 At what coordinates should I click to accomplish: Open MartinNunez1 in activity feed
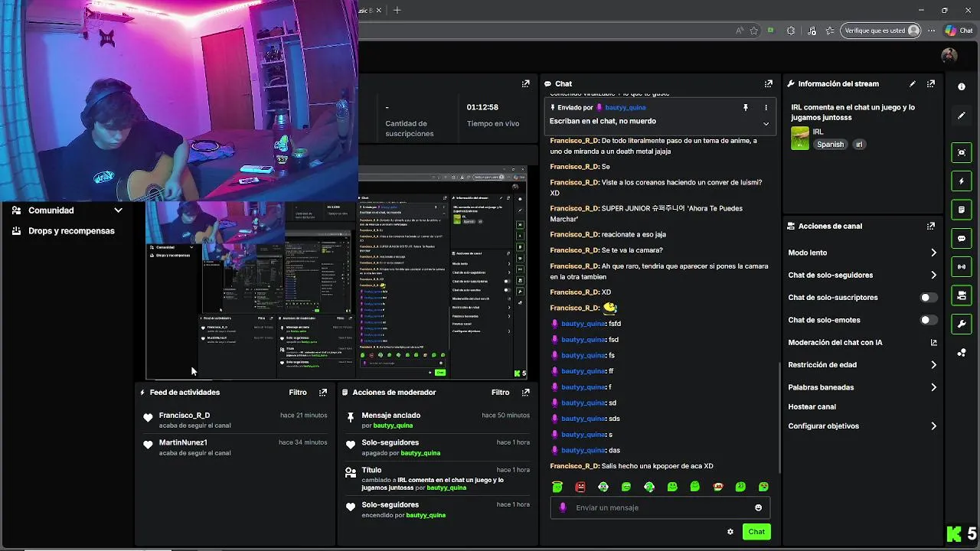click(x=183, y=443)
